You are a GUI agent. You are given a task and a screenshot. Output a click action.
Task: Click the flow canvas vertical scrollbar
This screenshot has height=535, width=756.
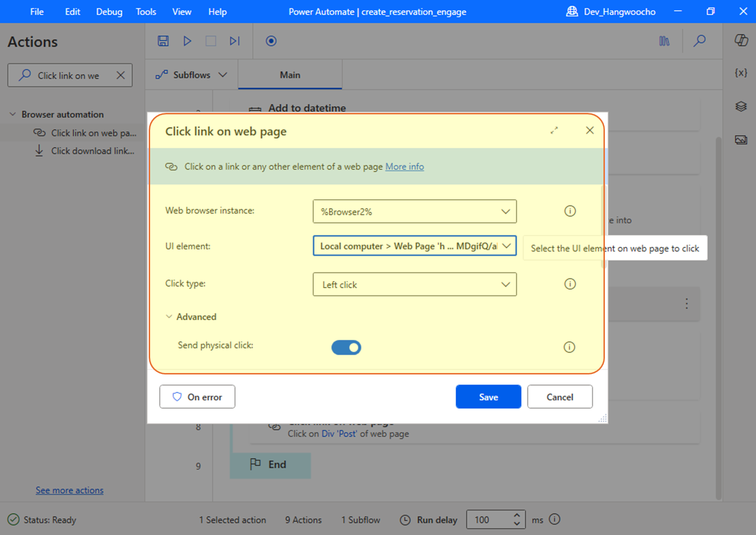[x=719, y=318]
